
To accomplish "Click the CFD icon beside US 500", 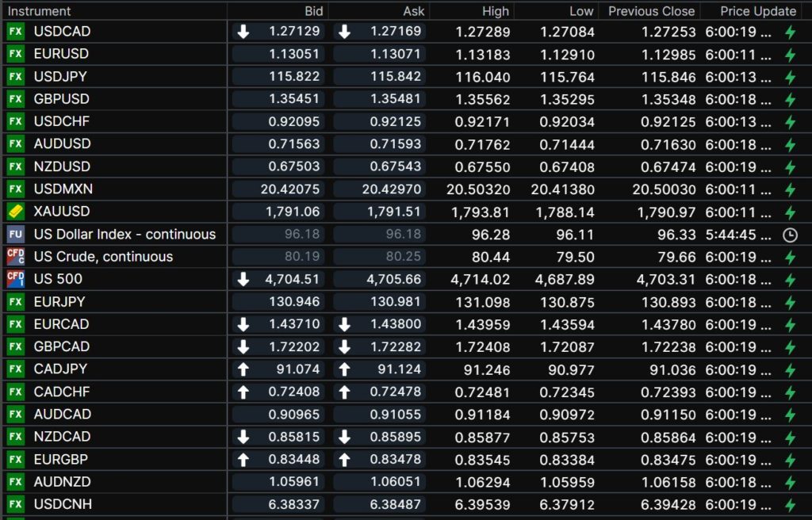I will [15, 279].
